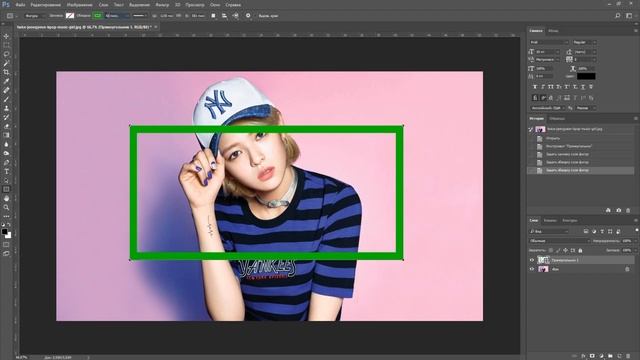Add layer style fx in Layers panel
640x360 pixels.
click(583, 356)
